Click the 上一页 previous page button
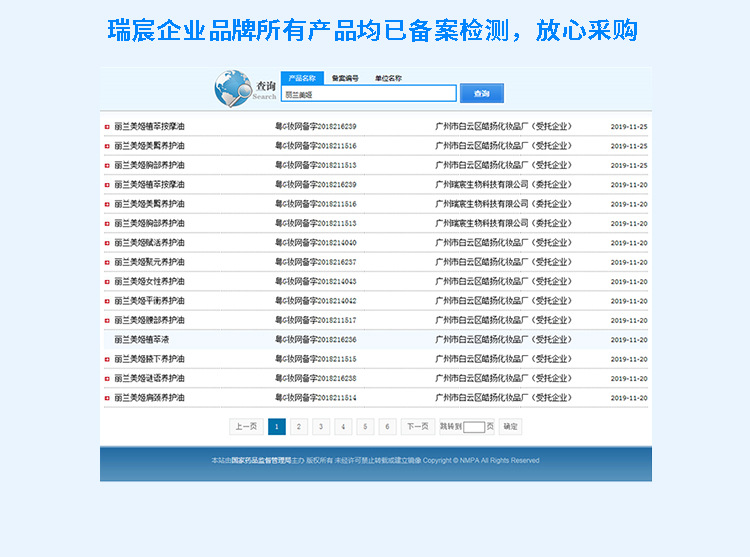The width and height of the screenshot is (750, 557). 246,426
